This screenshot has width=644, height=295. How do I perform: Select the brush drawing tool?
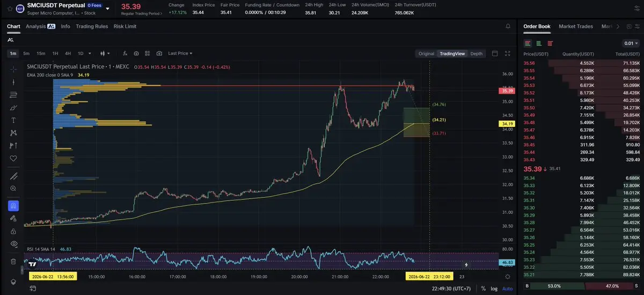(x=13, y=107)
